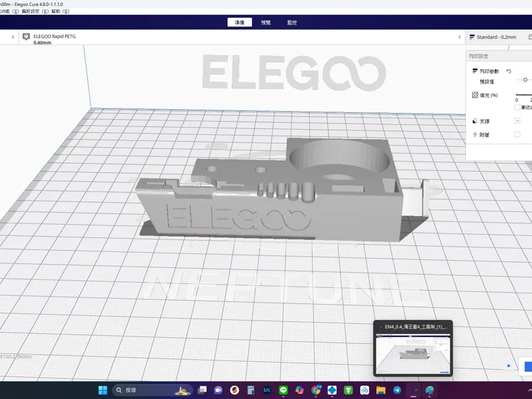
Task: Open LINE from the taskbar
Action: point(283,390)
